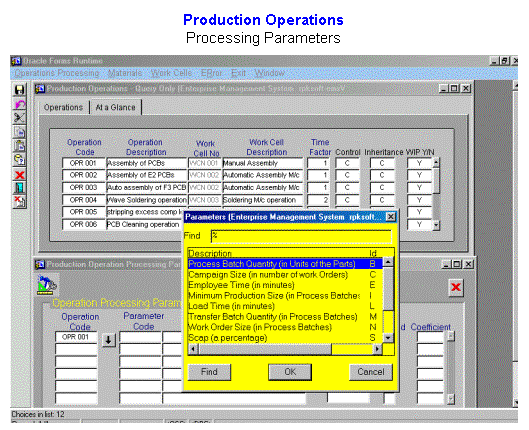Click OPR 001 cell in Processing Parameters window
Viewport: 529px width, 430px height.
76,337
